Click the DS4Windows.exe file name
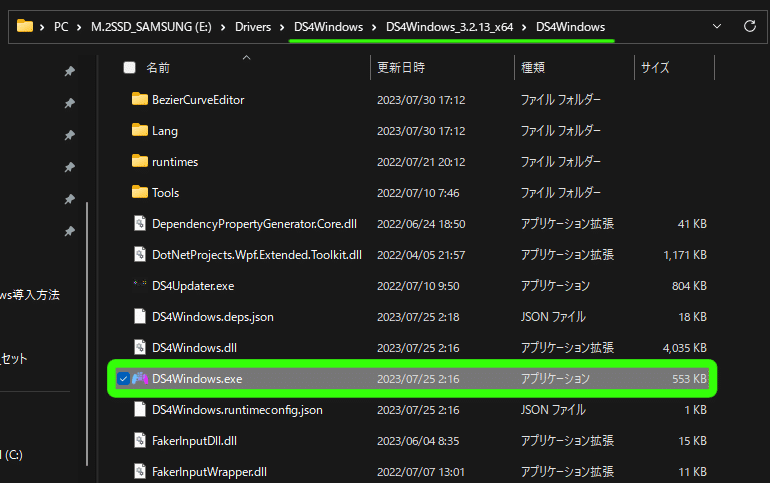Screen dimensions: 770x483 pyautogui.click(x=197, y=378)
